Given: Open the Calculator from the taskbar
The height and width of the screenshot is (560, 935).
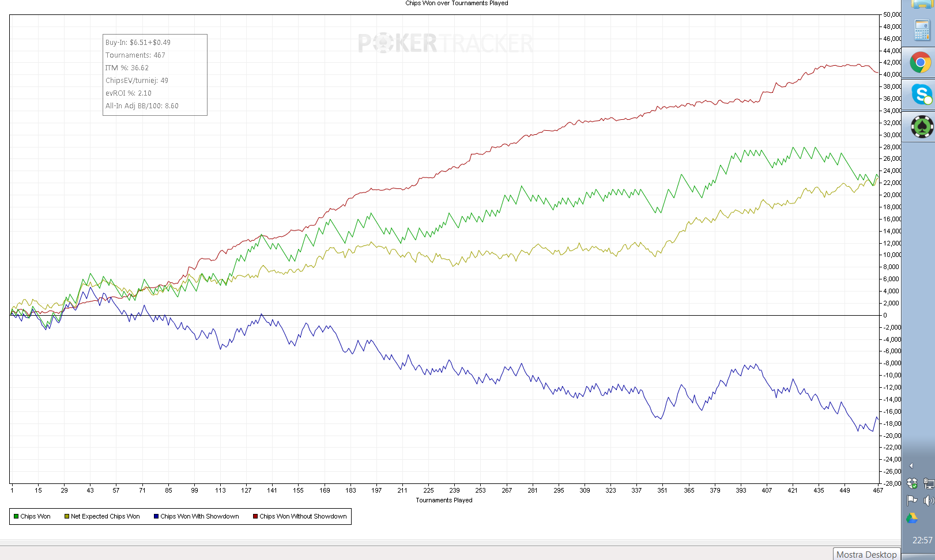Looking at the screenshot, I should (922, 30).
